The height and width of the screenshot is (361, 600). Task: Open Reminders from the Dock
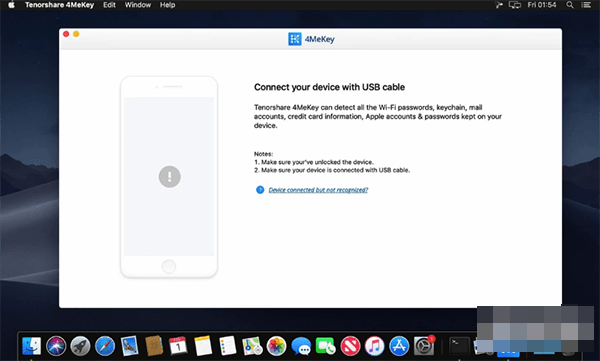coord(228,346)
